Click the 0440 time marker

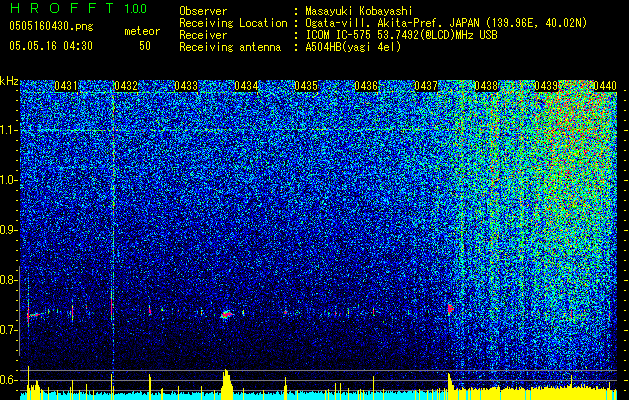(x=605, y=86)
